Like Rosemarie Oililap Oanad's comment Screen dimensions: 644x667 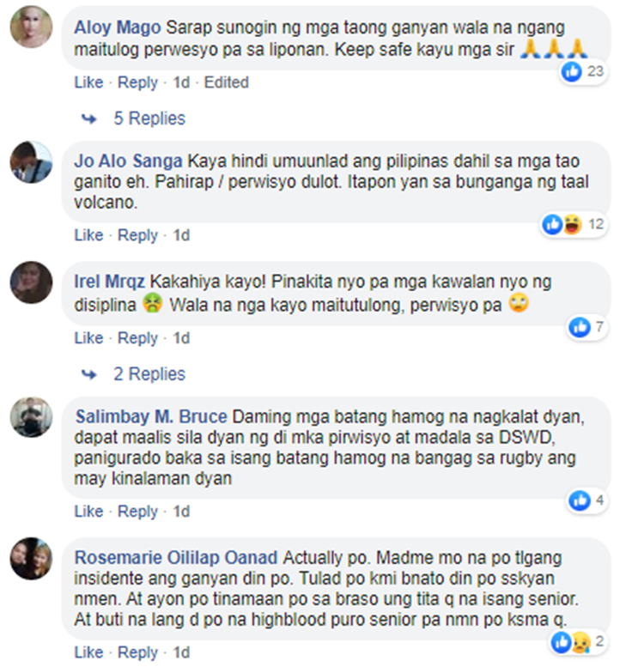click(88, 652)
